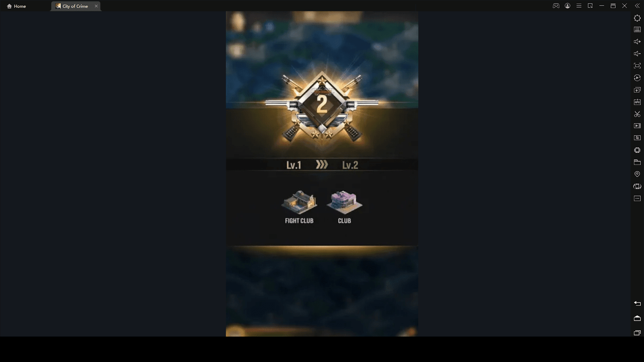644x362 pixels.
Task: Click the volume down speaker icon
Action: (x=637, y=53)
